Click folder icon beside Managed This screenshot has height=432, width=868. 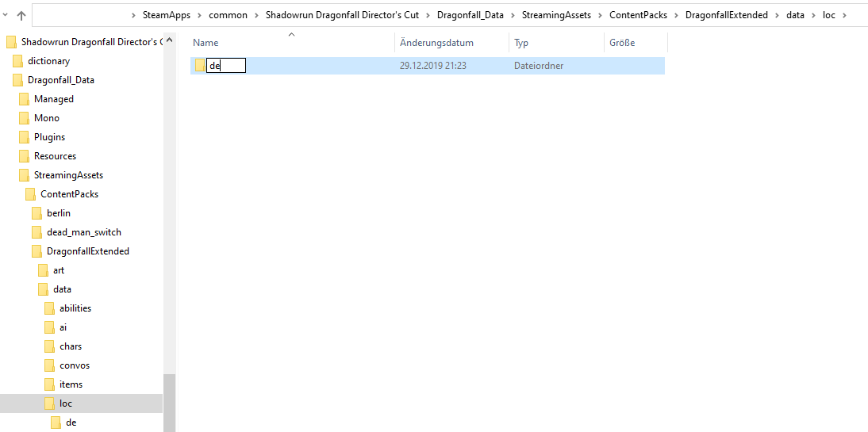24,99
